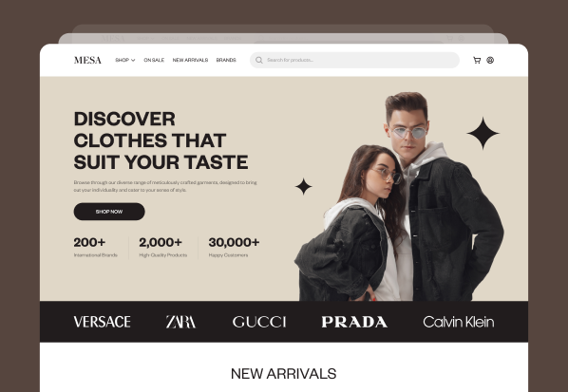Viewport: 568px width, 392px height.
Task: Click the New Arrivals section heading
Action: [x=284, y=374]
